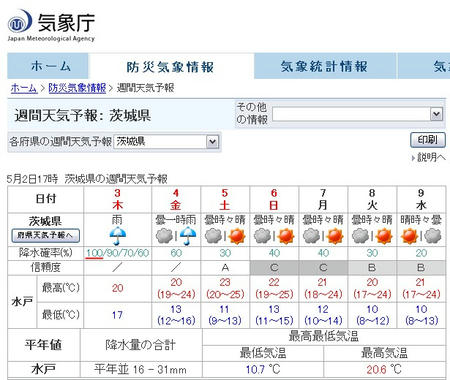Click the sun icon under Monday 7
The width and height of the screenshot is (450, 380).
click(335, 236)
